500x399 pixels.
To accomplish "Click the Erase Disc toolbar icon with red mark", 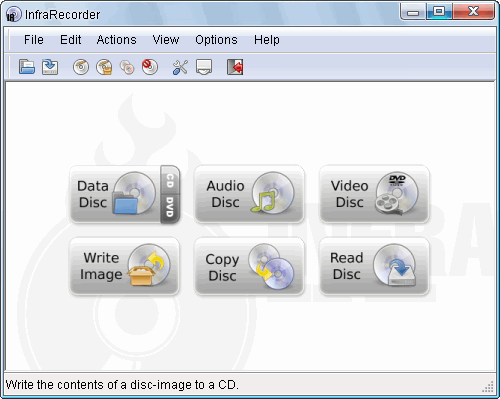I will click(150, 67).
